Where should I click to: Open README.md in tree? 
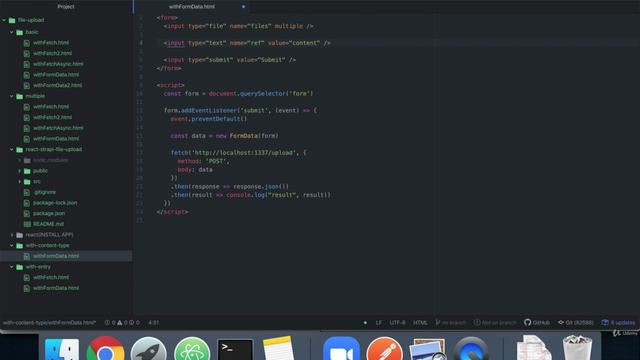[x=48, y=224]
